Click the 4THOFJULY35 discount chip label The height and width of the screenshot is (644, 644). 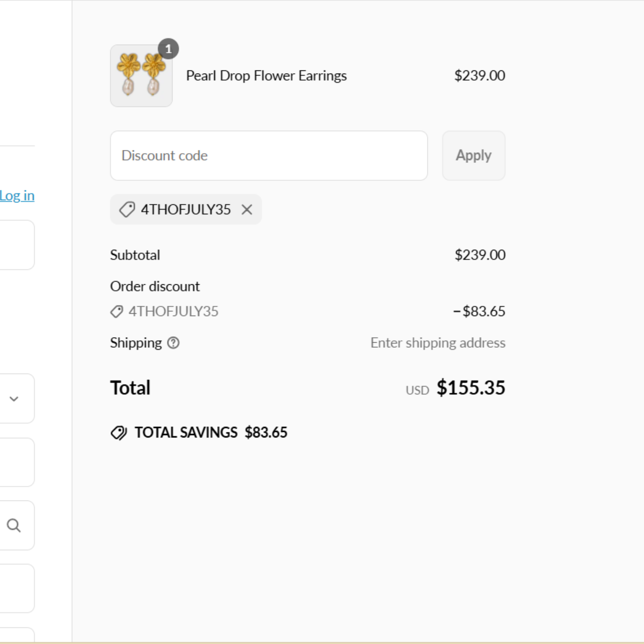click(186, 209)
